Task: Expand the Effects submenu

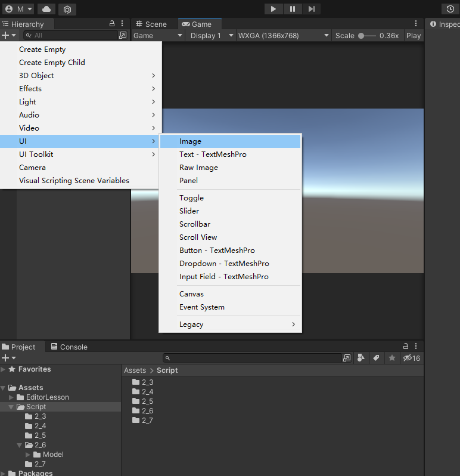Action: click(x=80, y=89)
